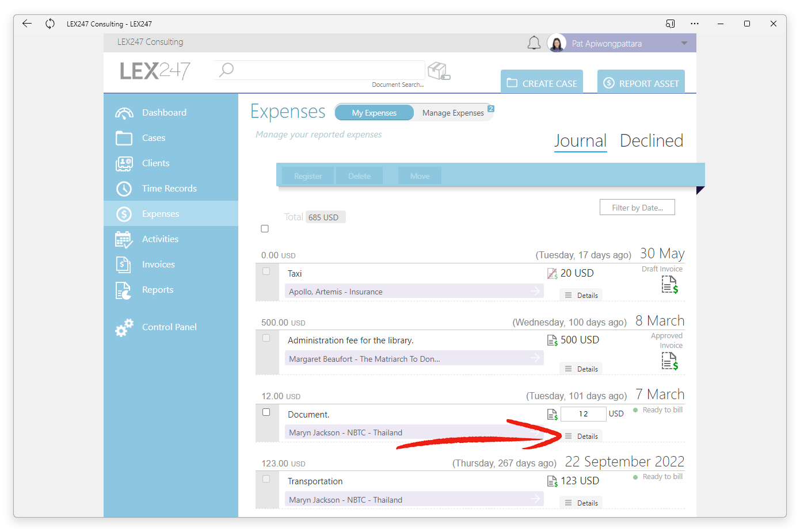
Task: Open Details for Administration fee expense
Action: pos(581,369)
